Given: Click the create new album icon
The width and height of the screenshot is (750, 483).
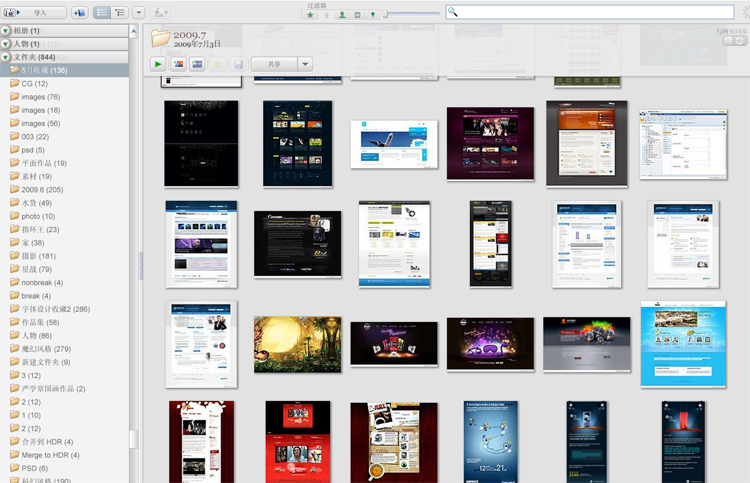Looking at the screenshot, I should (x=80, y=13).
